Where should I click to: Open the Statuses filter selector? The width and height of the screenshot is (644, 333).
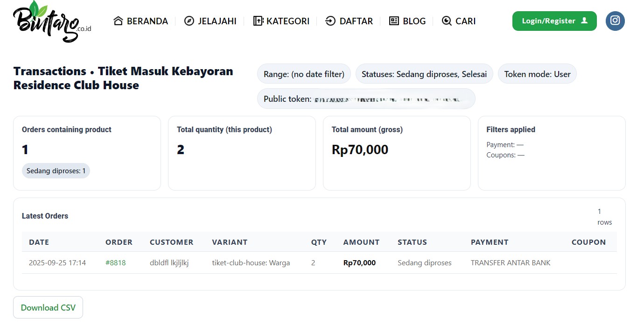tap(424, 73)
